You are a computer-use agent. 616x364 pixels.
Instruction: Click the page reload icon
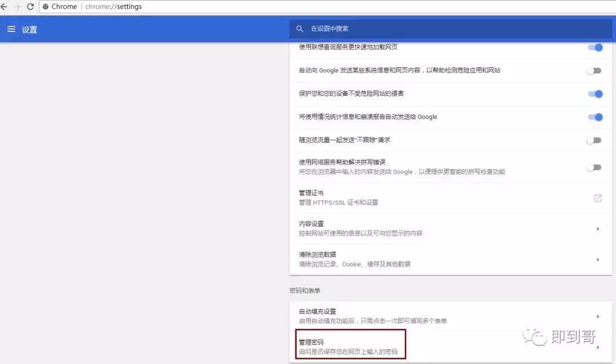31,7
